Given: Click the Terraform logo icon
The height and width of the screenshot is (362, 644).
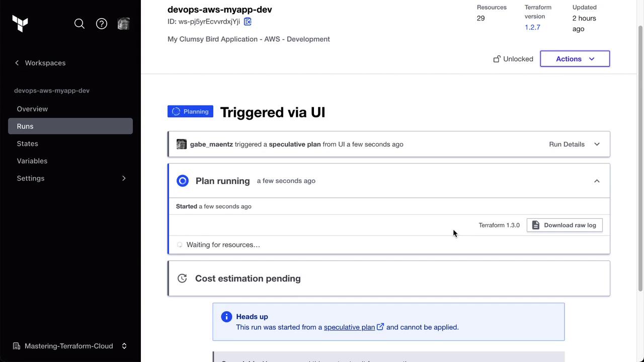Looking at the screenshot, I should click(20, 24).
